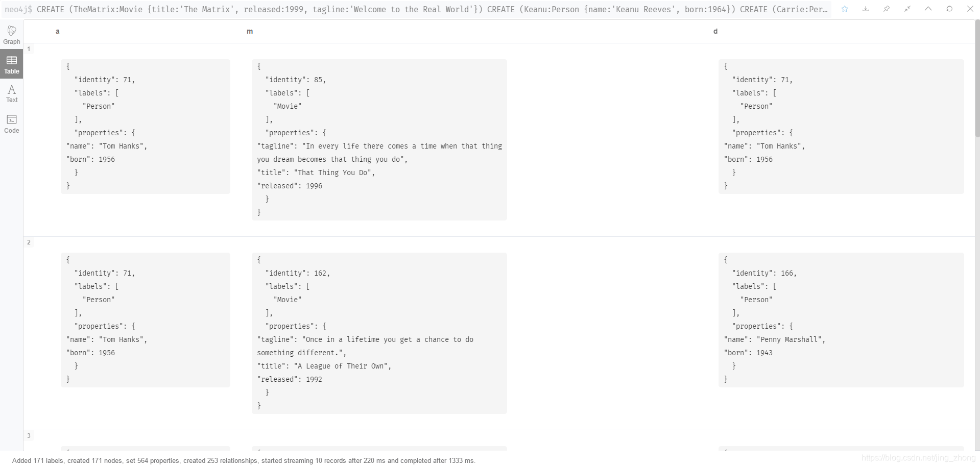Click the "identity": 166 line
Image resolution: width=980 pixels, height=467 pixels.
point(764,273)
